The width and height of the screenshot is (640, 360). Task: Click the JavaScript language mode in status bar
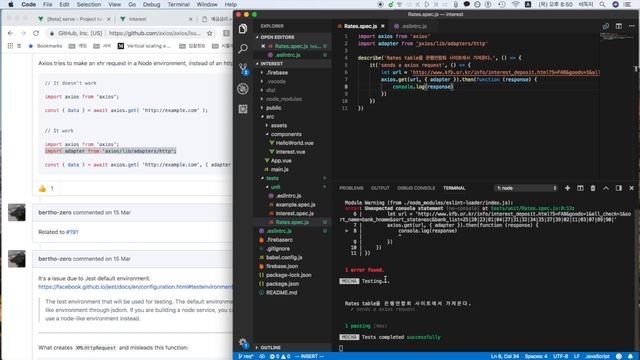click(x=597, y=356)
